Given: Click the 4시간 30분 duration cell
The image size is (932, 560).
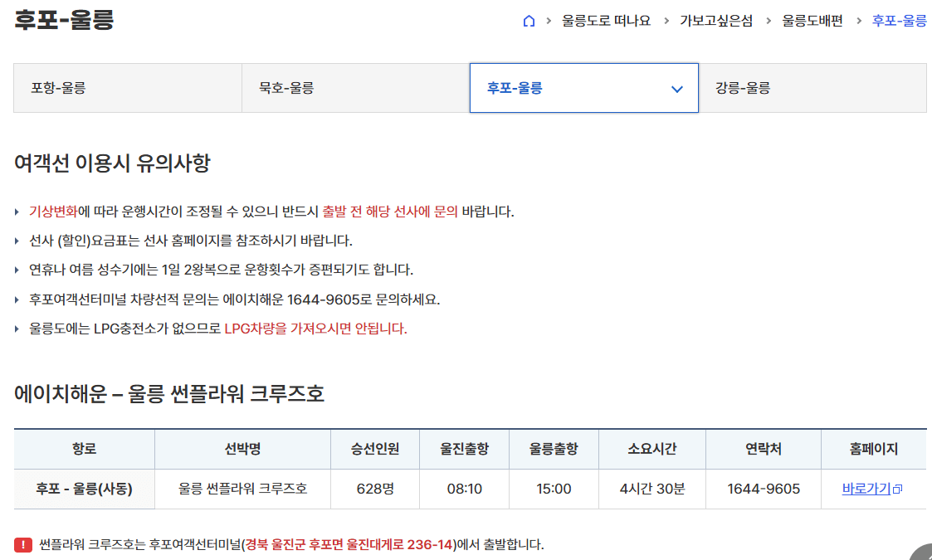Looking at the screenshot, I should tap(652, 489).
